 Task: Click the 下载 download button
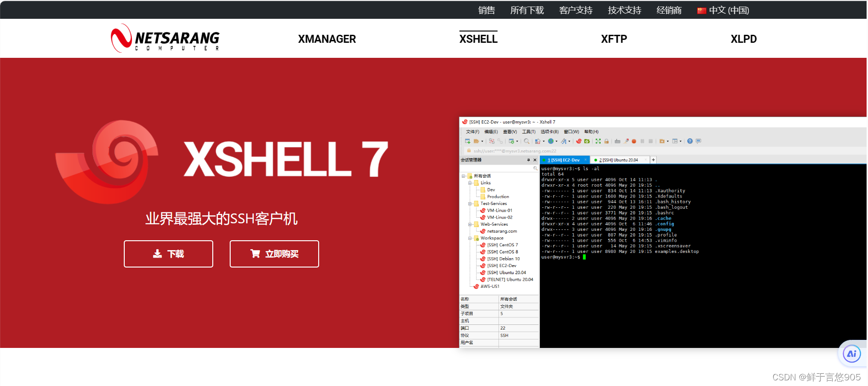click(169, 254)
